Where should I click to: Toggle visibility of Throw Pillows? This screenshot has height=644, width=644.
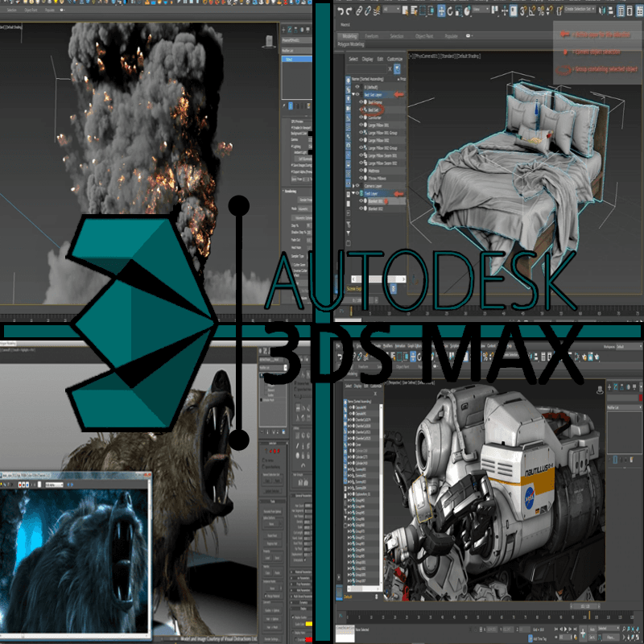pos(361,178)
